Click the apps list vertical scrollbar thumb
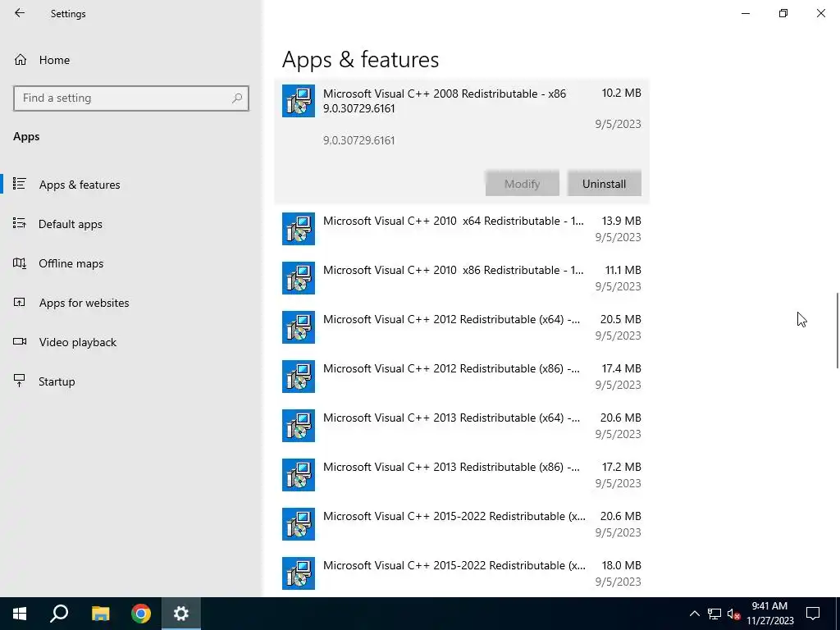 [837, 331]
